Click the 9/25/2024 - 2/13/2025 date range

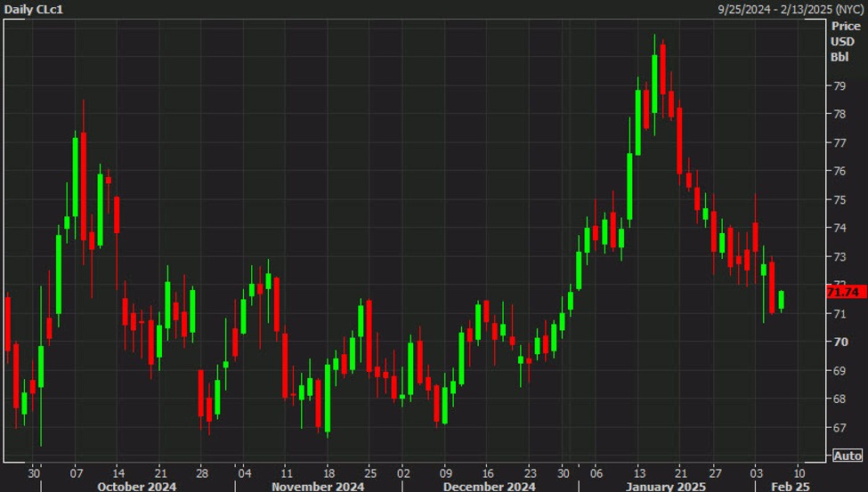tap(791, 10)
